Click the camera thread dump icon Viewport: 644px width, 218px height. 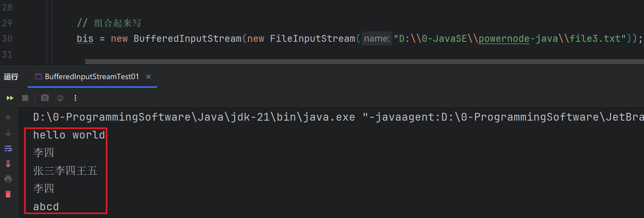tap(45, 98)
